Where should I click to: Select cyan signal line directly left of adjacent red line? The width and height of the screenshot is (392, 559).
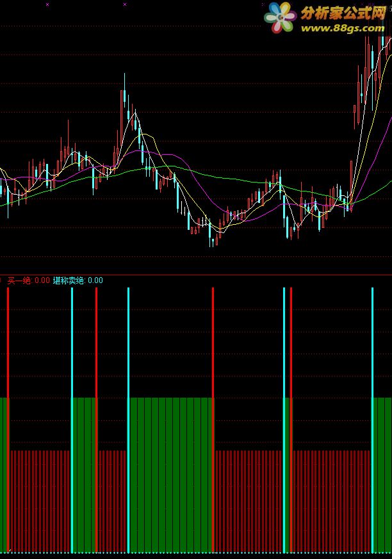click(x=284, y=420)
